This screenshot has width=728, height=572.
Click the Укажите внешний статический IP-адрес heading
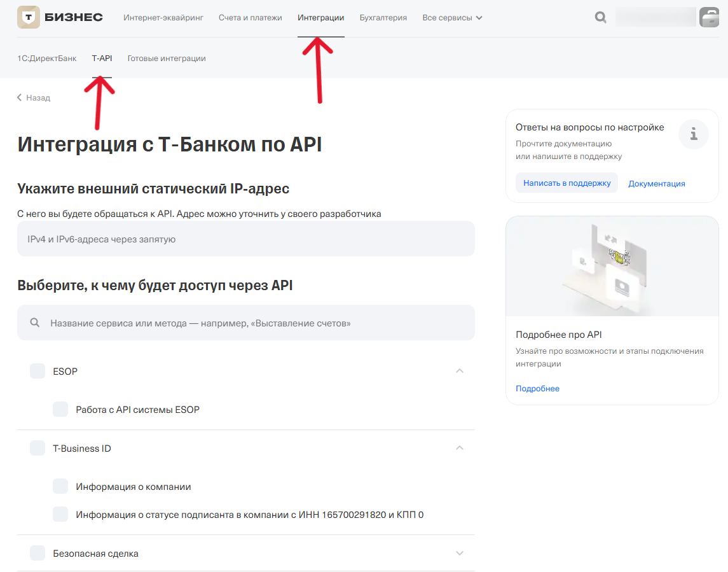153,189
